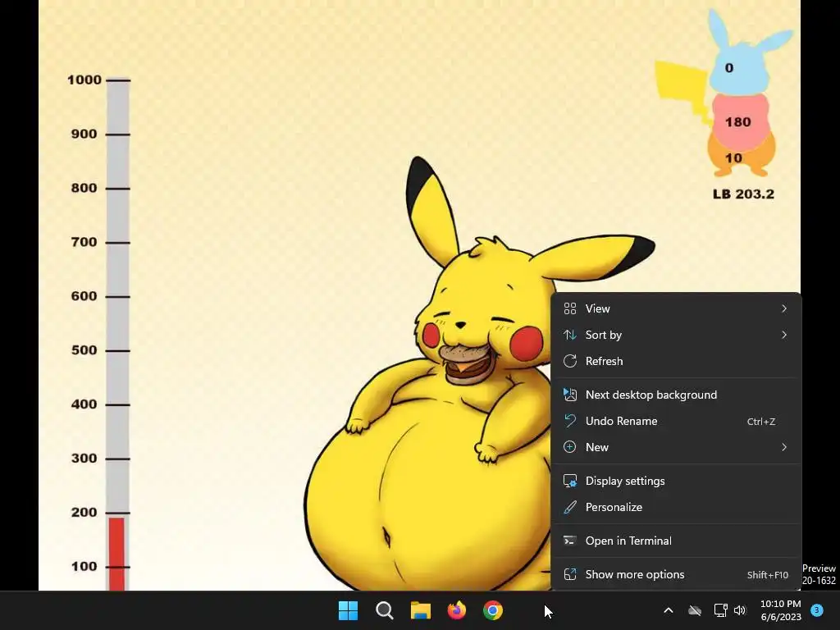Click the Display settings monitor icon
Viewport: 840px width, 630px height.
570,481
